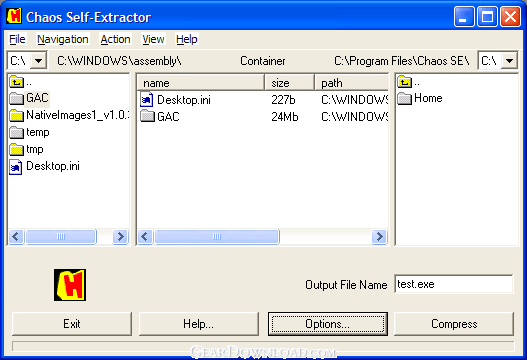Select the temp folder icon
The height and width of the screenshot is (360, 527).
[x=16, y=132]
